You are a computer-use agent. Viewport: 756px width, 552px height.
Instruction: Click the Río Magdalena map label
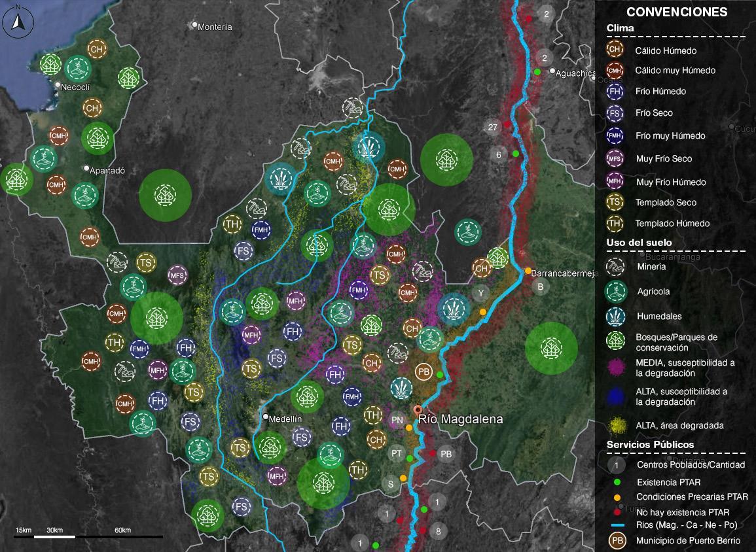[460, 419]
